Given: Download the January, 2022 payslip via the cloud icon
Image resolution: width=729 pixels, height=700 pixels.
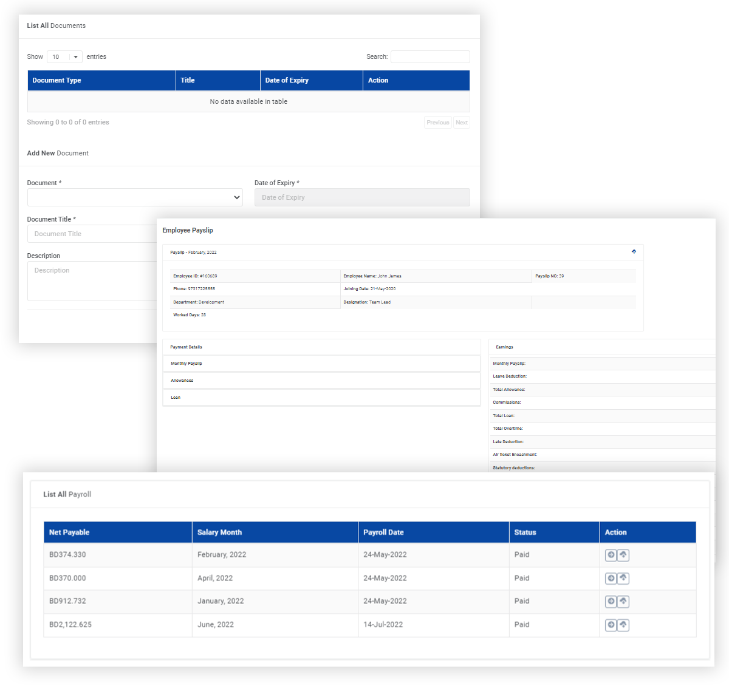Looking at the screenshot, I should pos(623,602).
